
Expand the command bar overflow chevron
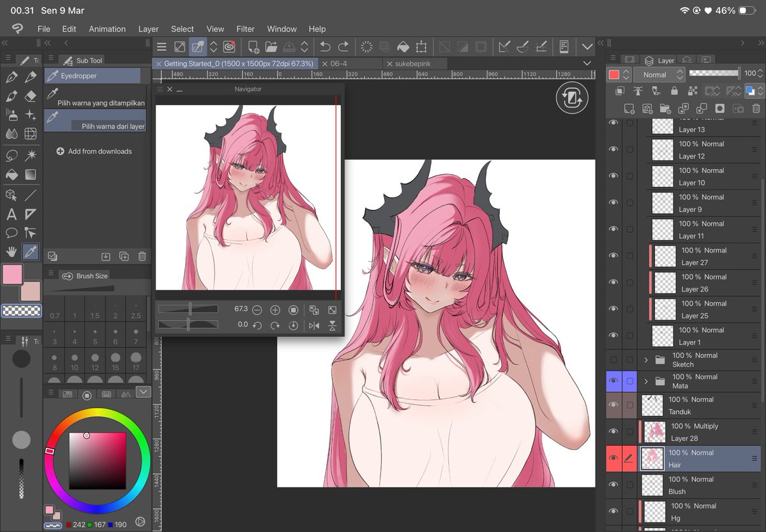(587, 47)
